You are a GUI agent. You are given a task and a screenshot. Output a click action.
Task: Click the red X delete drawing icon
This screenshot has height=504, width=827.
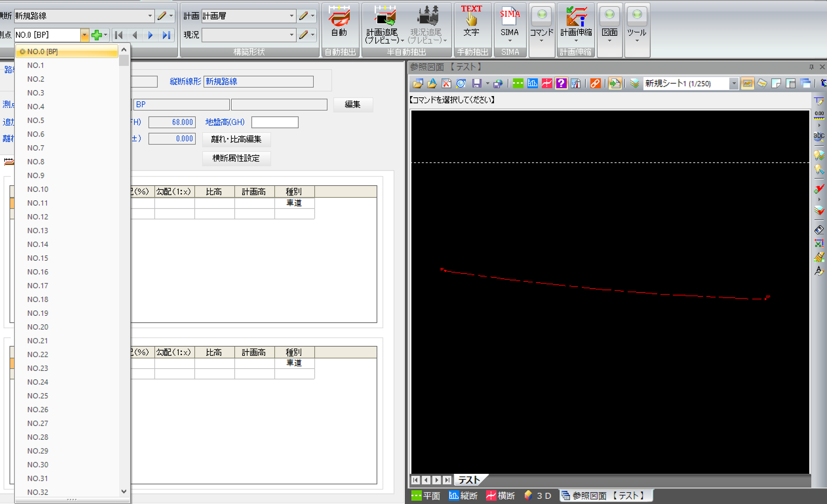tap(447, 84)
